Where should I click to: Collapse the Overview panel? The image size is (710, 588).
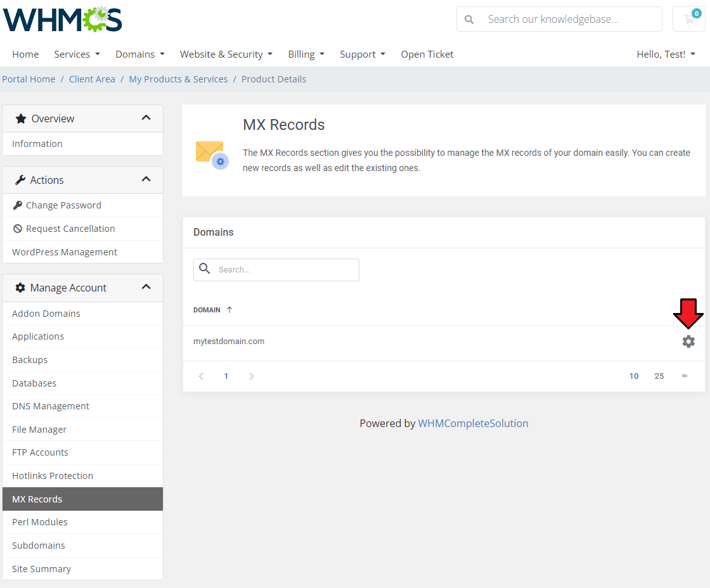point(146,118)
